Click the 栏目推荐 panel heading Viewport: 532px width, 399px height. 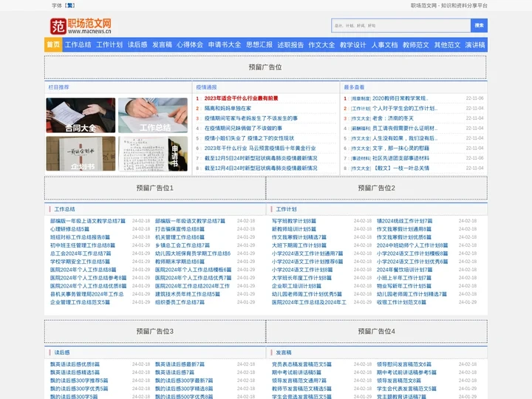[x=58, y=87]
